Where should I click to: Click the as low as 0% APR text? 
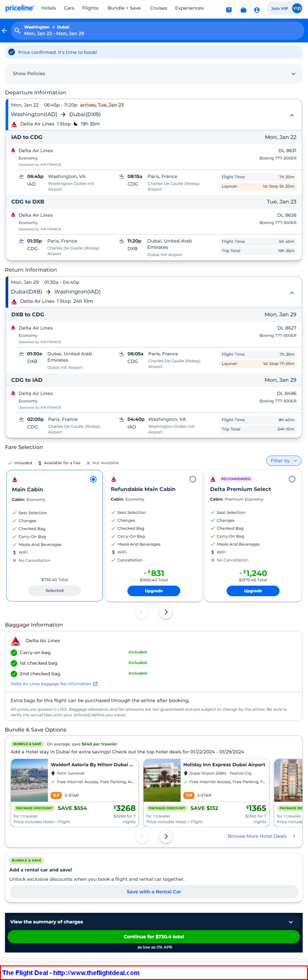pyautogui.click(x=154, y=947)
